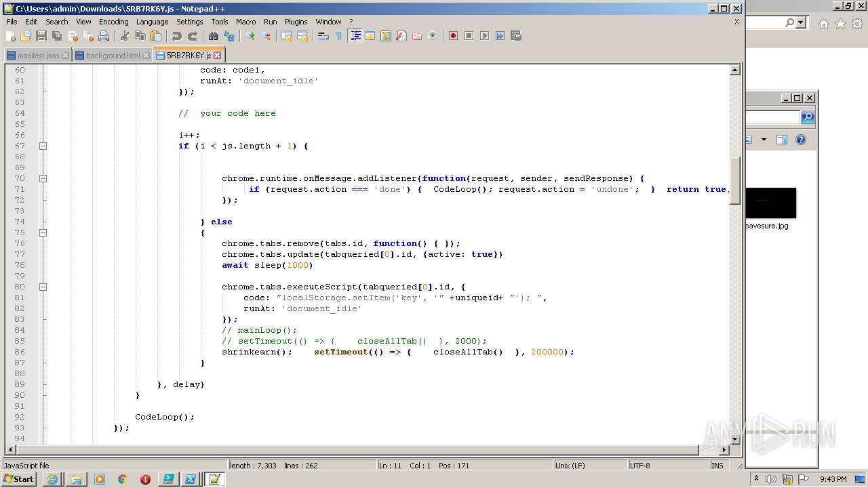Click the Zoom Out toolbar icon

(x=266, y=36)
